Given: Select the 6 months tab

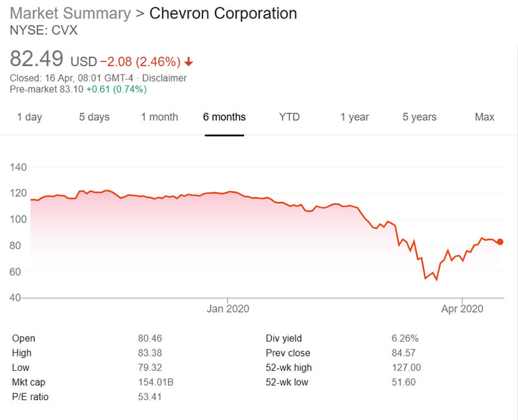Looking at the screenshot, I should click(x=224, y=117).
